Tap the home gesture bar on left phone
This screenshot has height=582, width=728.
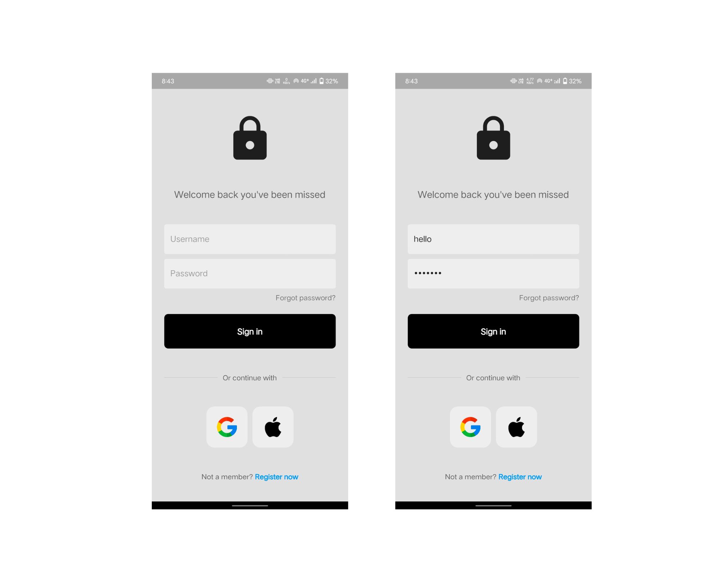tap(250, 506)
